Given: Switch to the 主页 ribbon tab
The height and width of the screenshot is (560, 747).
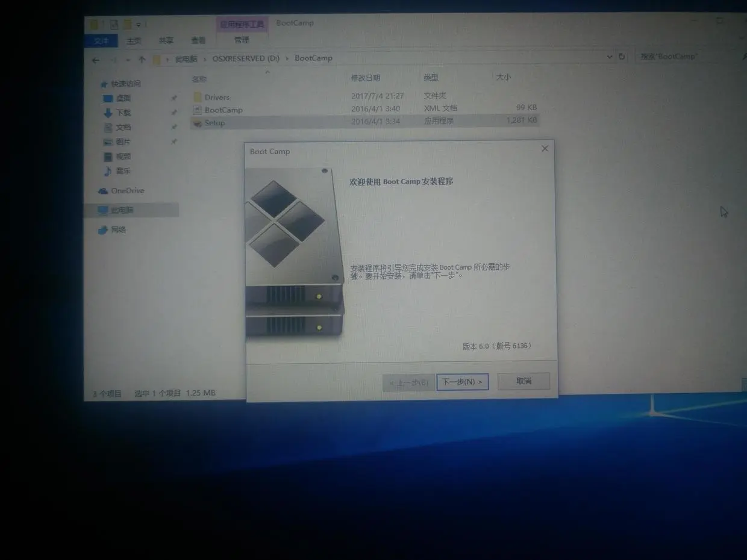Looking at the screenshot, I should [134, 40].
